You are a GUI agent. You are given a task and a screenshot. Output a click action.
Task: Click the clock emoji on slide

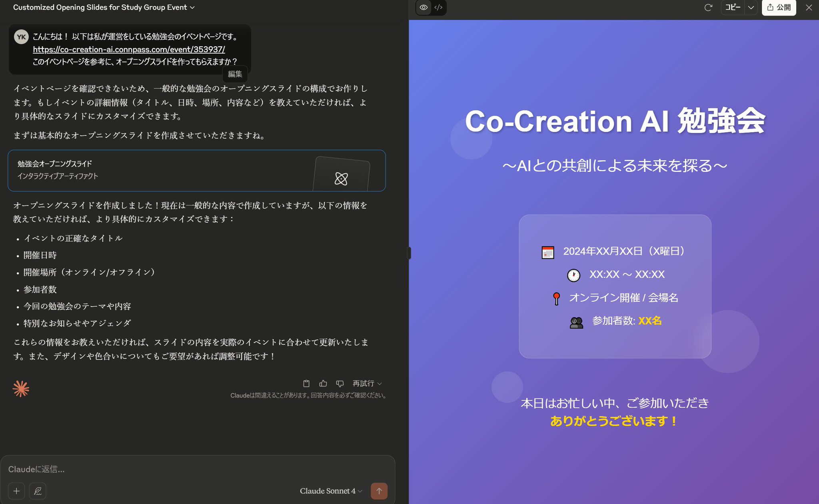(x=573, y=275)
